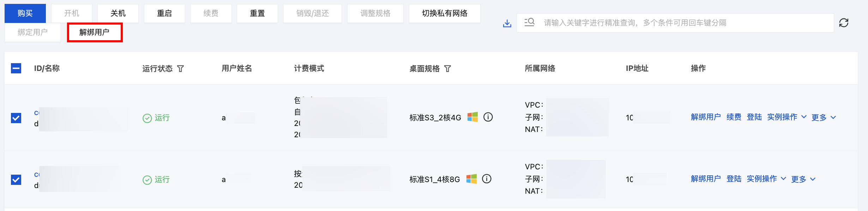Click the 关机 toolbar button
The image size is (868, 211).
point(118,13)
